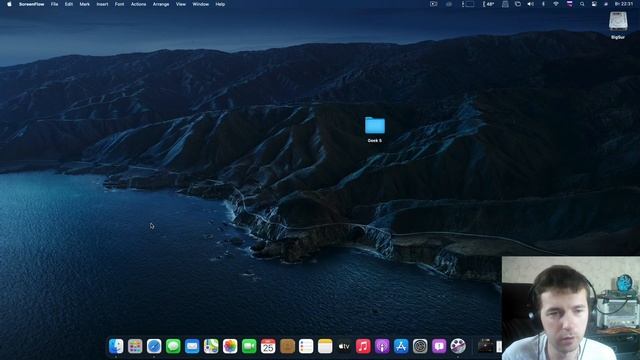Image resolution: width=640 pixels, height=360 pixels.
Task: Open the Wi-Fi status menu
Action: pos(556,4)
